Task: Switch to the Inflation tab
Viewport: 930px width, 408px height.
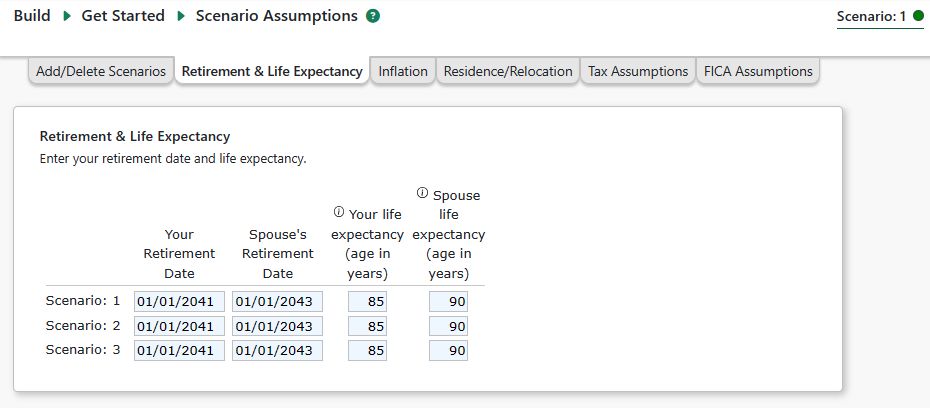Action: tap(403, 72)
